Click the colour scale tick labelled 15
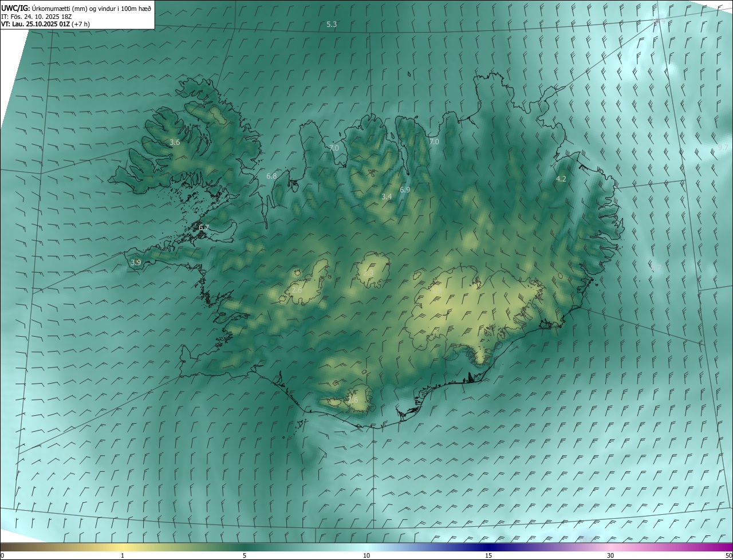Image resolution: width=733 pixels, height=560 pixels. pyautogui.click(x=488, y=555)
